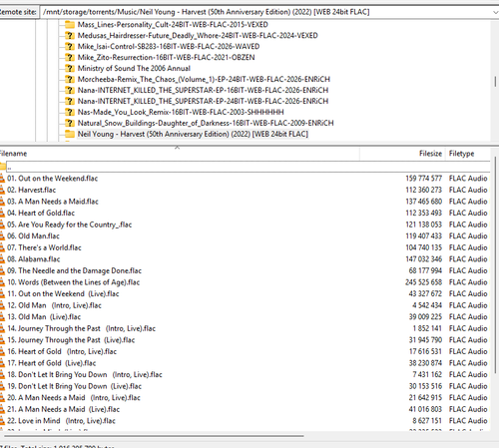Select file 17. Heart of Gold (Live).flac
Screen dimensions: 499x448
pyautogui.click(x=52, y=363)
